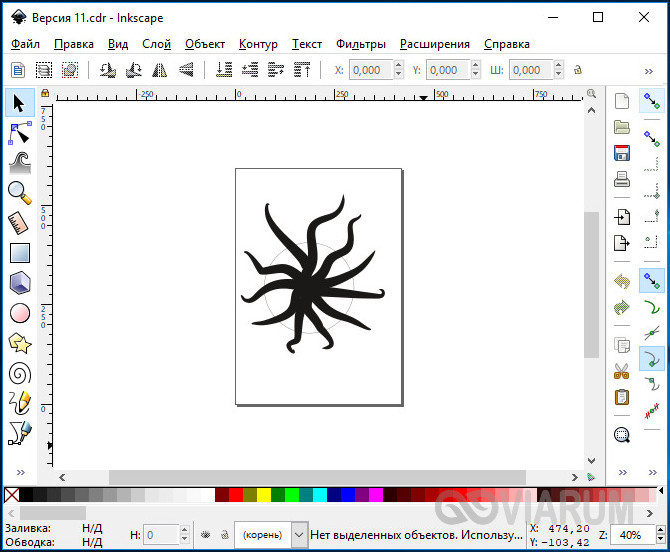
Task: Open palette menu arrow
Action: coord(661,490)
